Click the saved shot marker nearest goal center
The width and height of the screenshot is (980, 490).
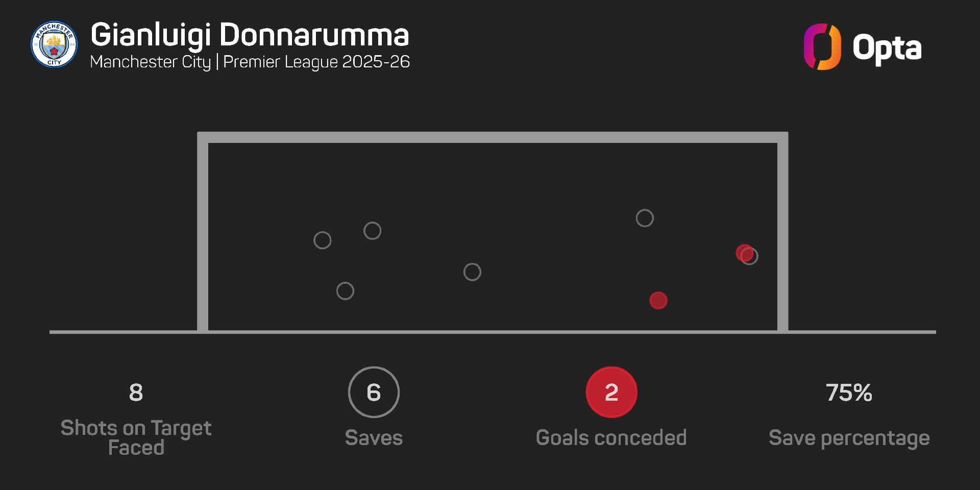pos(472,272)
